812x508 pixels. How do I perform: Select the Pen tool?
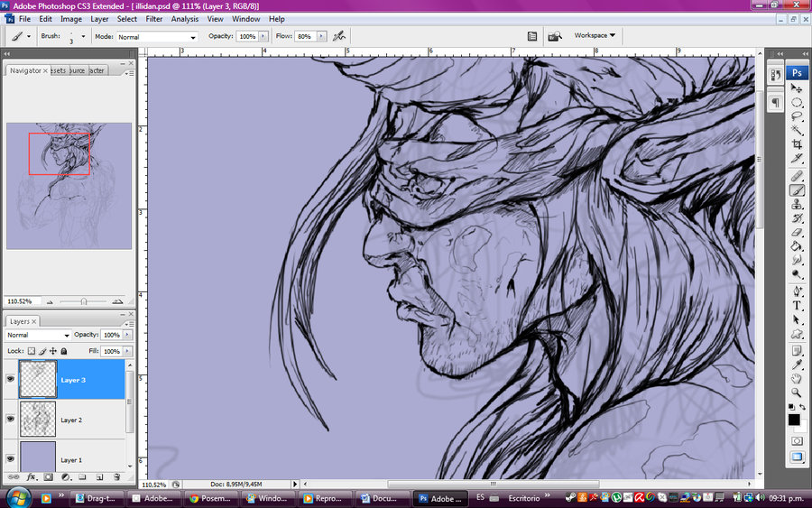pos(797,291)
